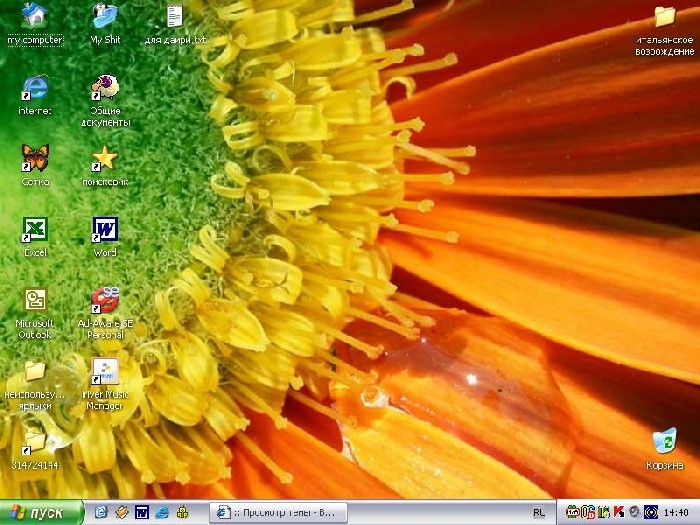This screenshot has height=525, width=700.
Task: Open the My Computer desktop icon
Action: [x=35, y=17]
